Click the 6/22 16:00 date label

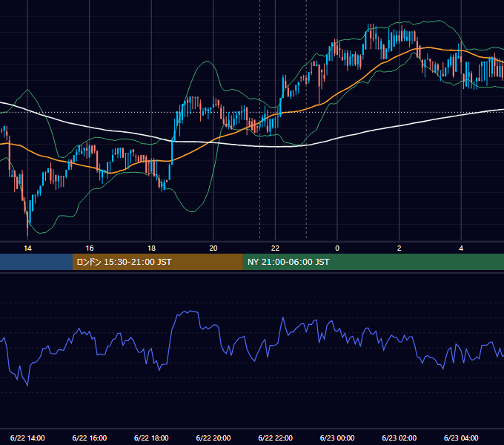(90, 438)
